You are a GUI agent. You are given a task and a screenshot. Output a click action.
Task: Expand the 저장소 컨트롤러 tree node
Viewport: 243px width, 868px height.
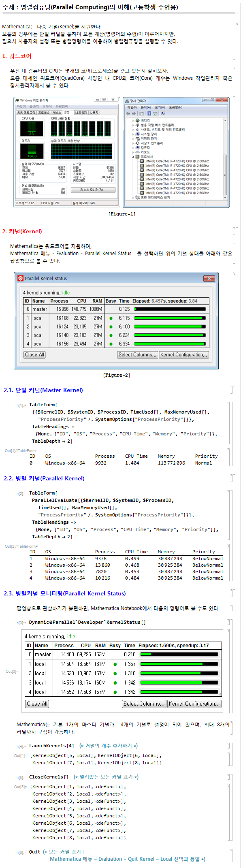tap(133, 143)
